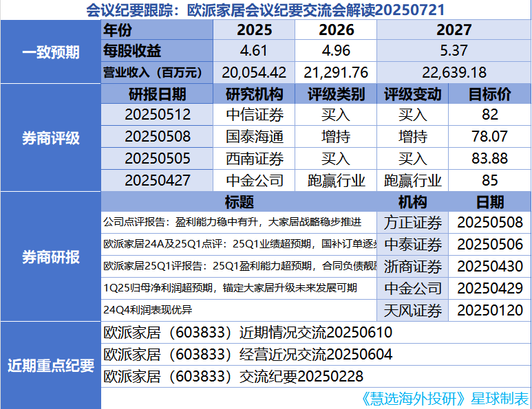Screen dimensions: 532x409
Task: Click the 2026 year column header
Action: (336, 30)
